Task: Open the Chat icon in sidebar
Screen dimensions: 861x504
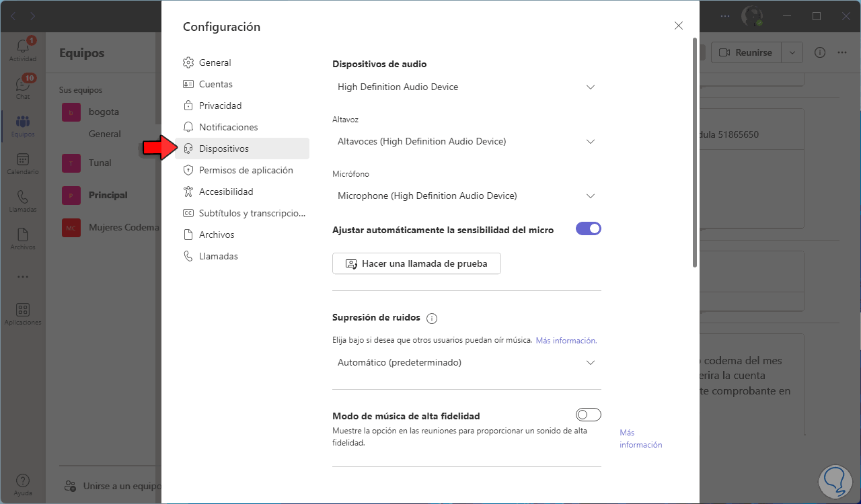Action: 22,85
